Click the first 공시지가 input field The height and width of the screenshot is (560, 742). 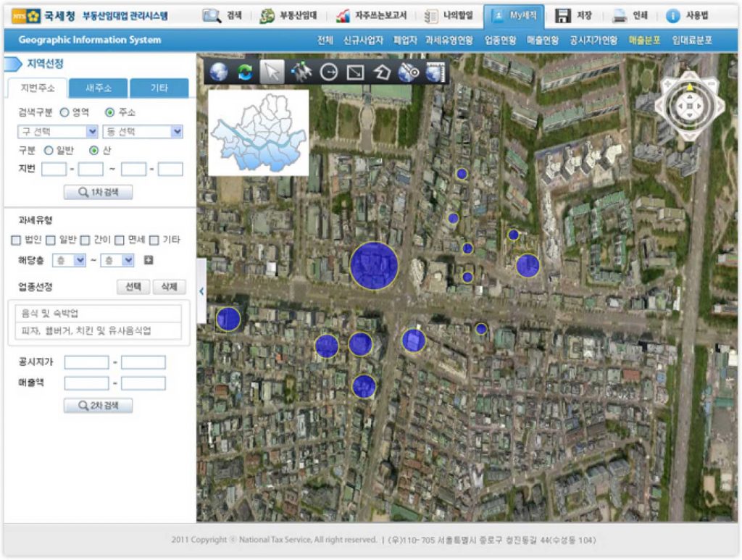pos(86,362)
